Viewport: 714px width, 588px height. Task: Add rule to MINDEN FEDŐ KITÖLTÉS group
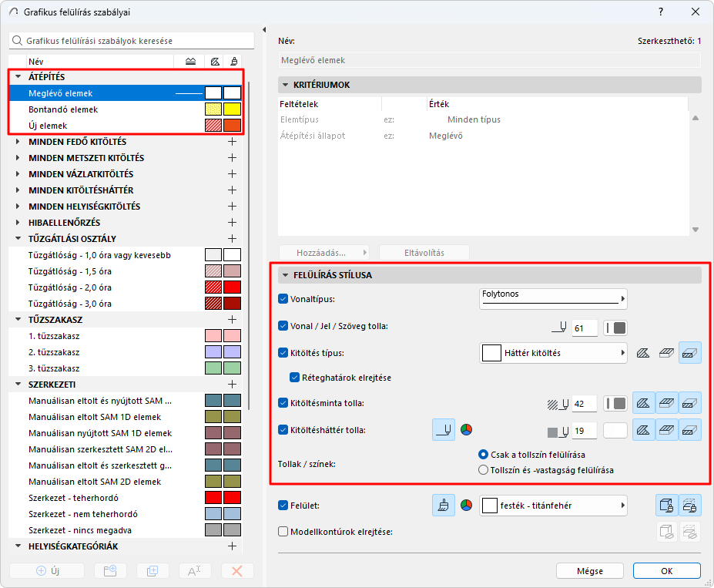(233, 142)
